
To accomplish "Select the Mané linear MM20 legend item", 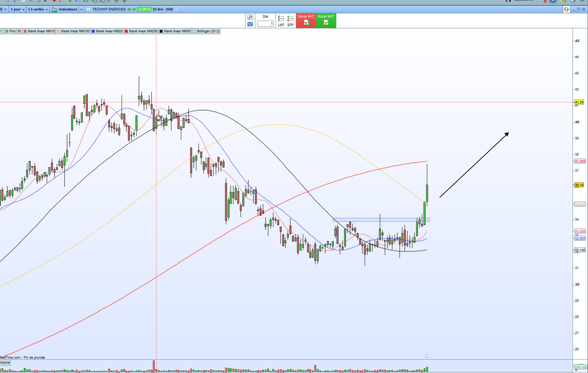I will pos(107,31).
